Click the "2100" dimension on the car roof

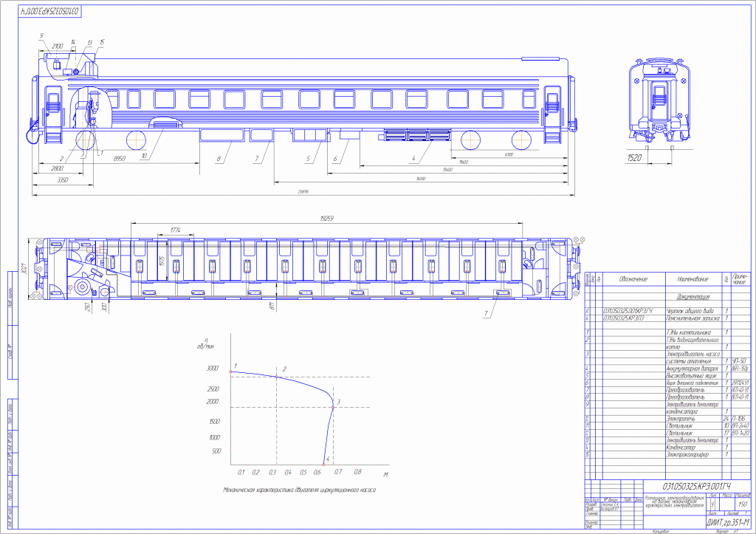tap(58, 47)
